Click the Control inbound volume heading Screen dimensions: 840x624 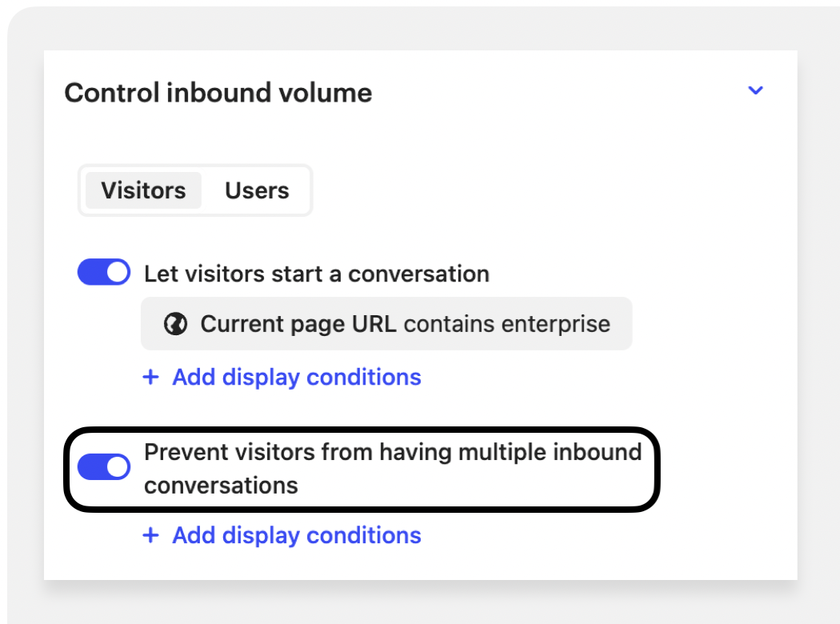click(218, 93)
